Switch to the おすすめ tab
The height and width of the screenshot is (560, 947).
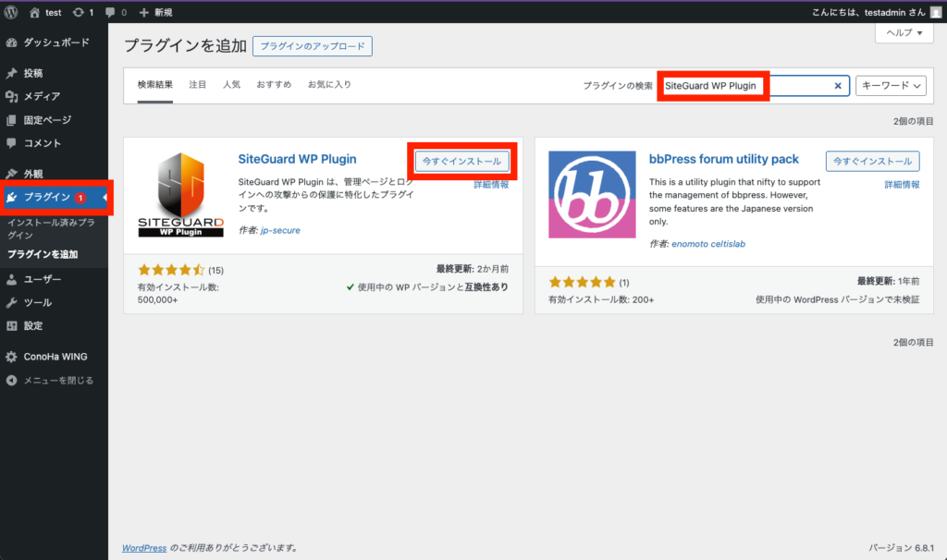pos(274,84)
